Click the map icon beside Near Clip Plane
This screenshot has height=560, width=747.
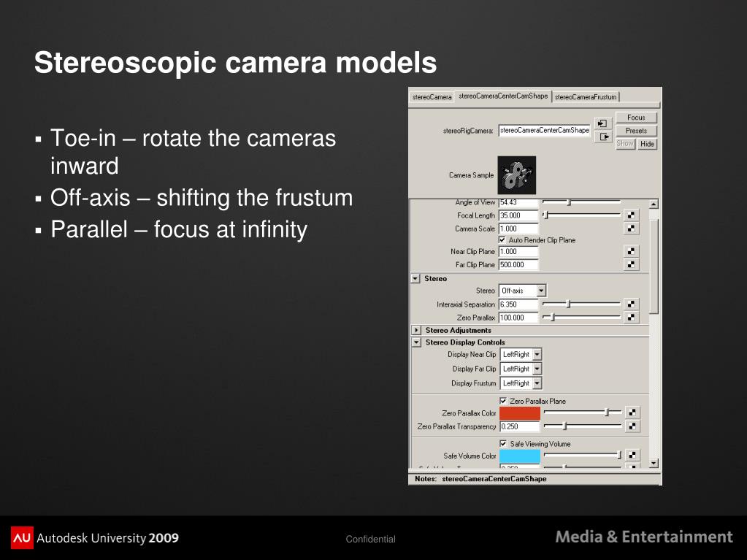631,251
